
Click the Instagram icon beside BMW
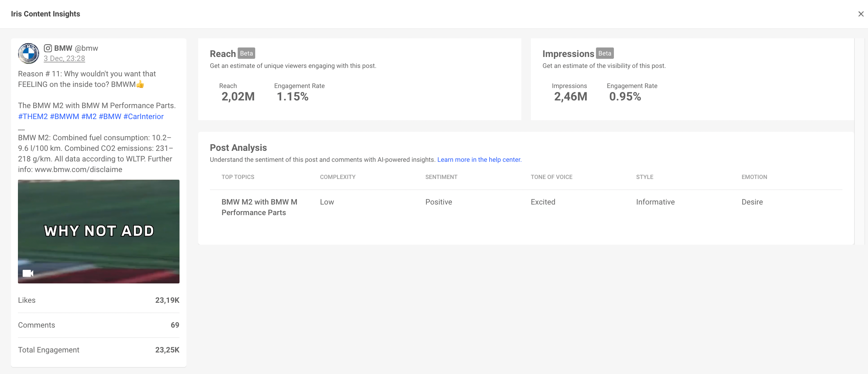pyautogui.click(x=48, y=48)
